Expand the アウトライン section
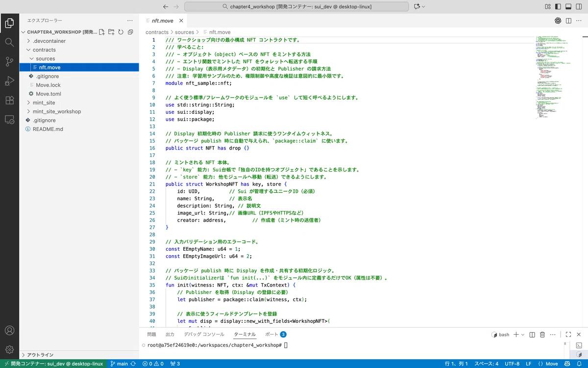The height and width of the screenshot is (368, 588). [79, 355]
